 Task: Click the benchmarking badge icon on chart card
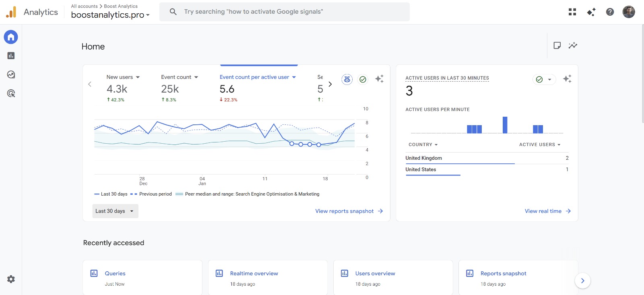point(347,79)
